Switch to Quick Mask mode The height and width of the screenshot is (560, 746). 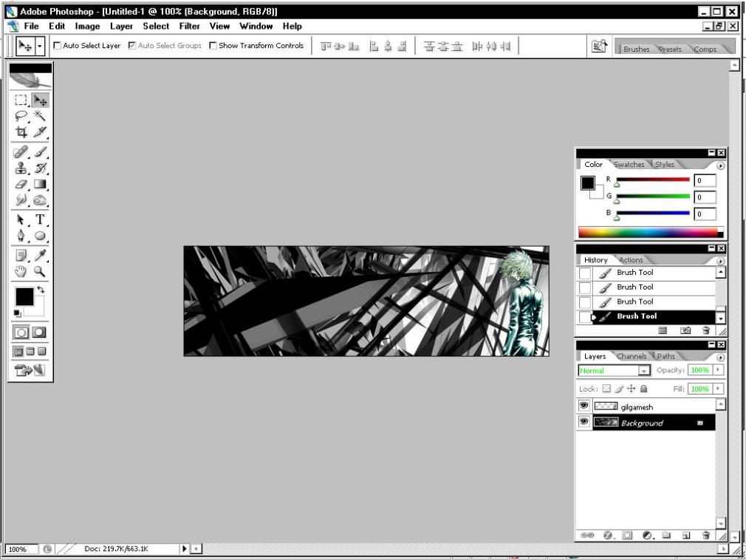pyautogui.click(x=39, y=332)
